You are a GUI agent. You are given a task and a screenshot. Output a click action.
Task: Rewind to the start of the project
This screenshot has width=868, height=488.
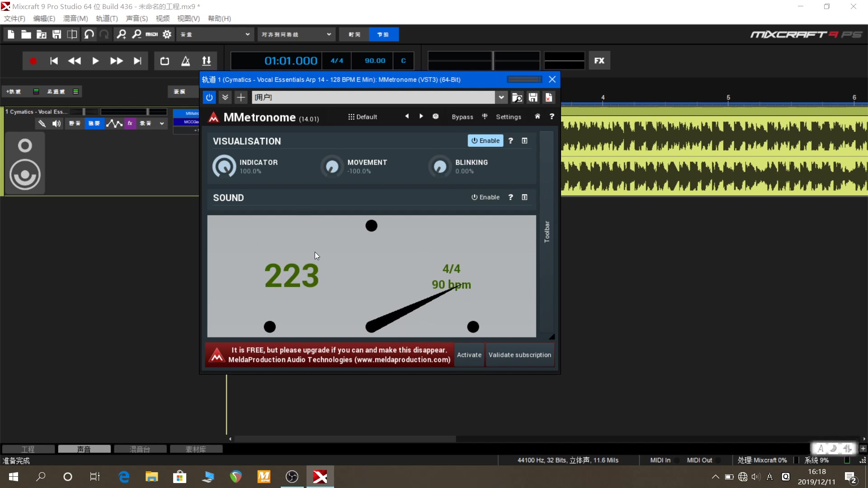click(x=54, y=61)
